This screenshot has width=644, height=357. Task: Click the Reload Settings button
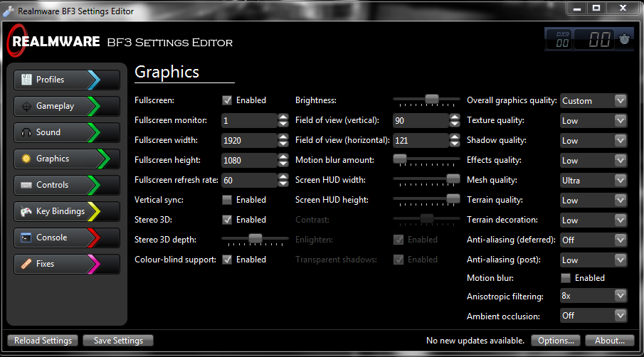[x=43, y=341]
